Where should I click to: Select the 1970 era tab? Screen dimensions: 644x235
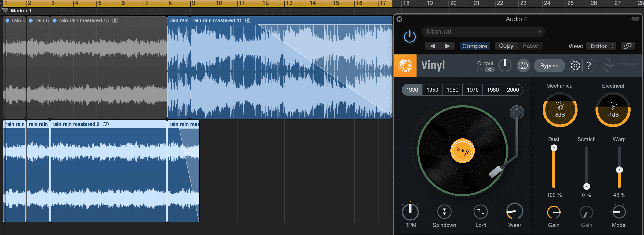pos(473,90)
